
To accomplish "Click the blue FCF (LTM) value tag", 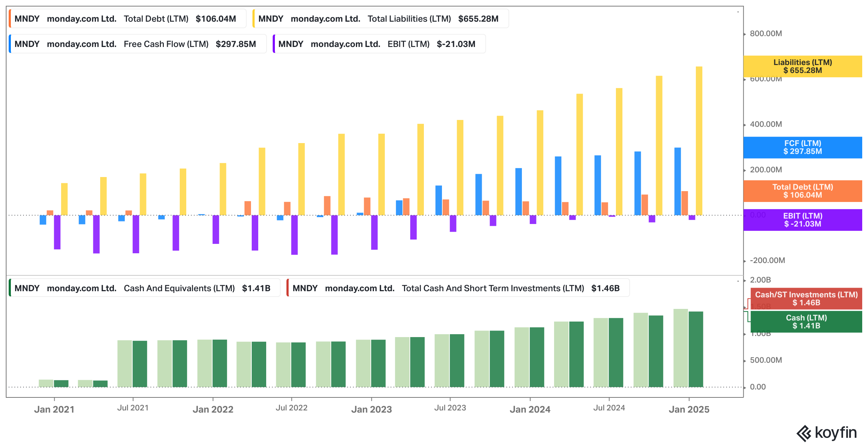I will click(803, 147).
